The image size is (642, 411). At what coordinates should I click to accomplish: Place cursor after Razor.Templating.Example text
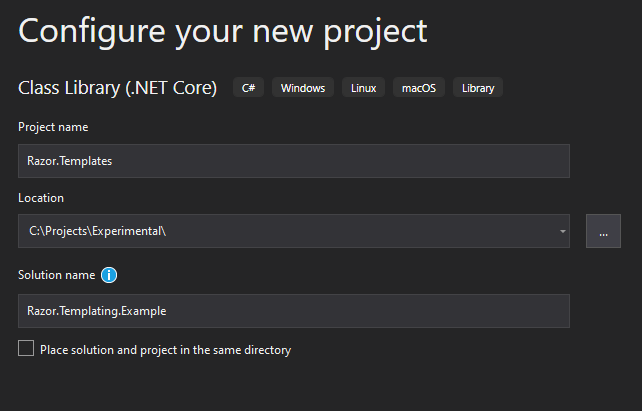click(168, 311)
